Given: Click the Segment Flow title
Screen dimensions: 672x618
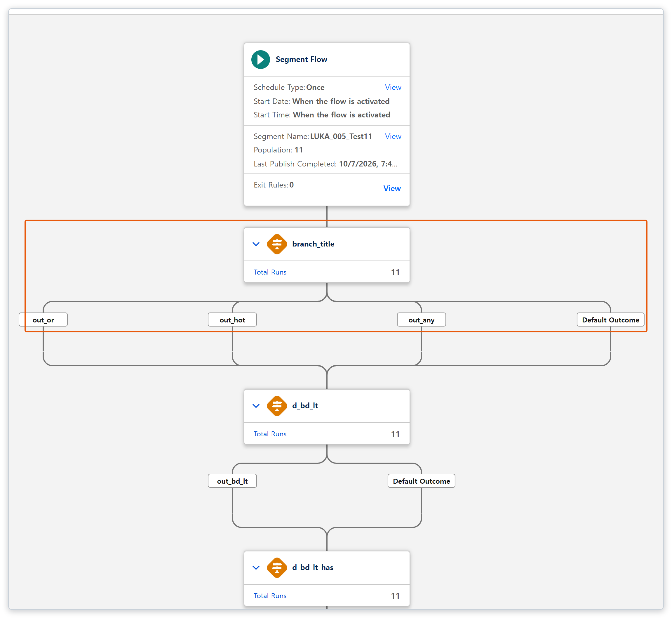Looking at the screenshot, I should coord(301,60).
